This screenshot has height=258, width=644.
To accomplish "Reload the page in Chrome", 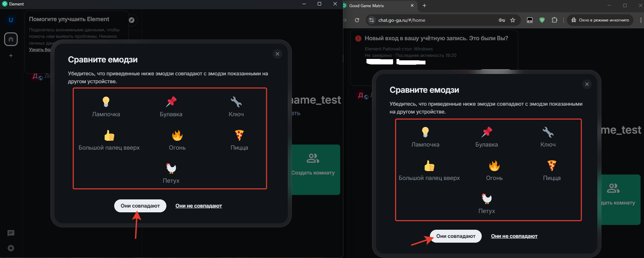I will tap(357, 20).
